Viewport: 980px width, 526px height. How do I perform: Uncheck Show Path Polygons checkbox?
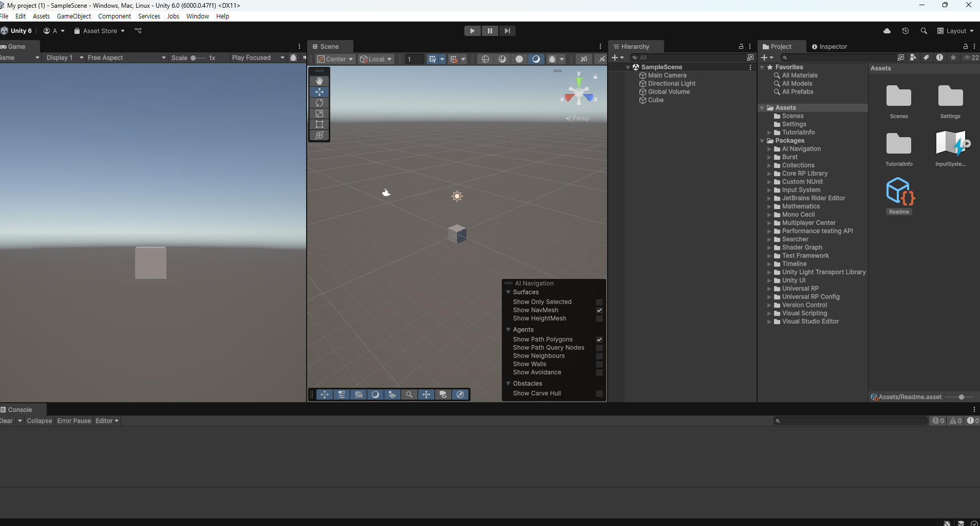(x=599, y=340)
